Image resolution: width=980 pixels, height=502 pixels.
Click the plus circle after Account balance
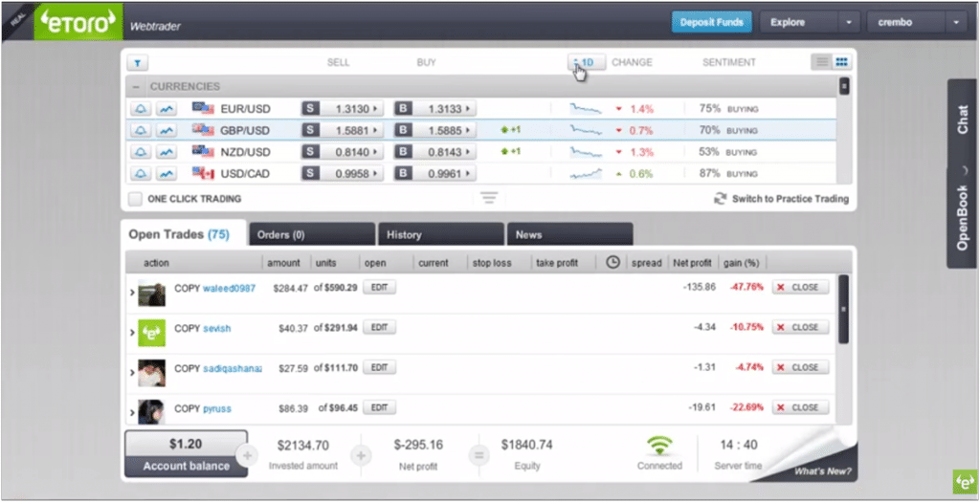[x=247, y=456]
